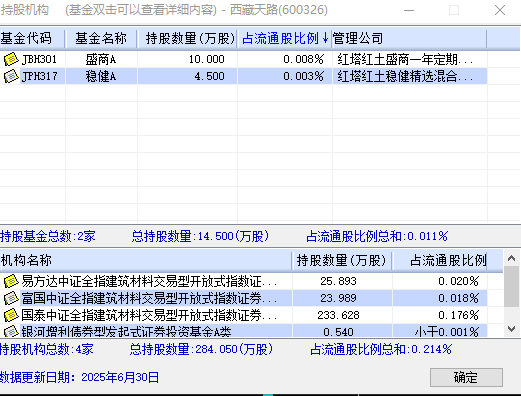Click holding amount 0.540
Viewport: 521px width, 396px height.
click(338, 332)
